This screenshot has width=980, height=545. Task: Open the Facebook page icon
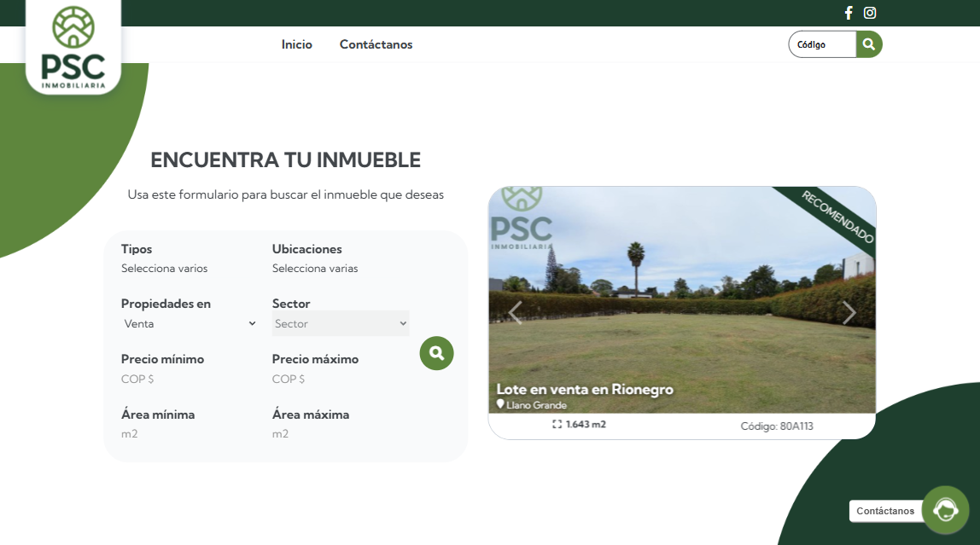[x=849, y=13]
